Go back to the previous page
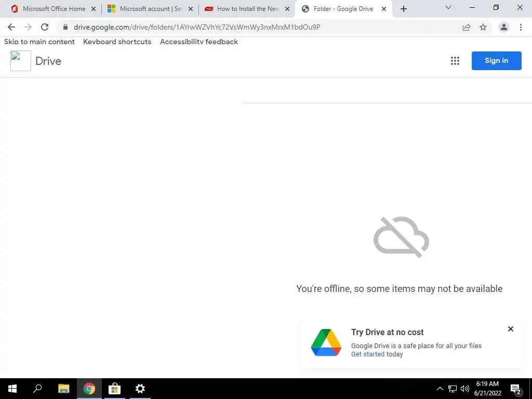Screen dimensions: 532x399 pos(11,27)
